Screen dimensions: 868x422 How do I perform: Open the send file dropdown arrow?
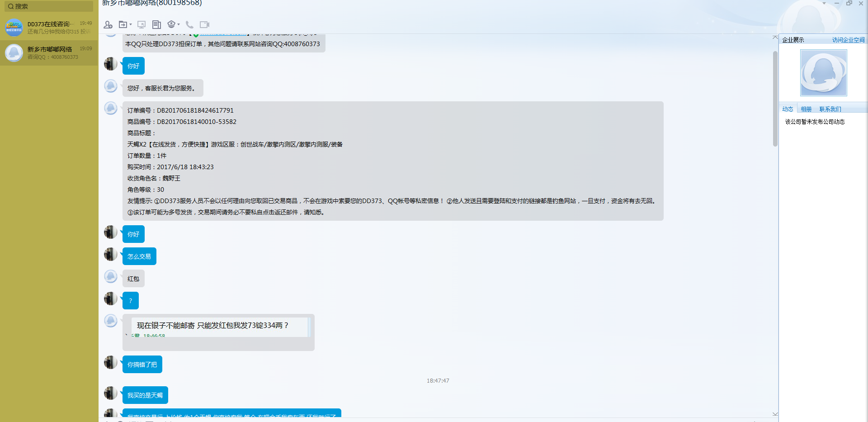(x=131, y=24)
